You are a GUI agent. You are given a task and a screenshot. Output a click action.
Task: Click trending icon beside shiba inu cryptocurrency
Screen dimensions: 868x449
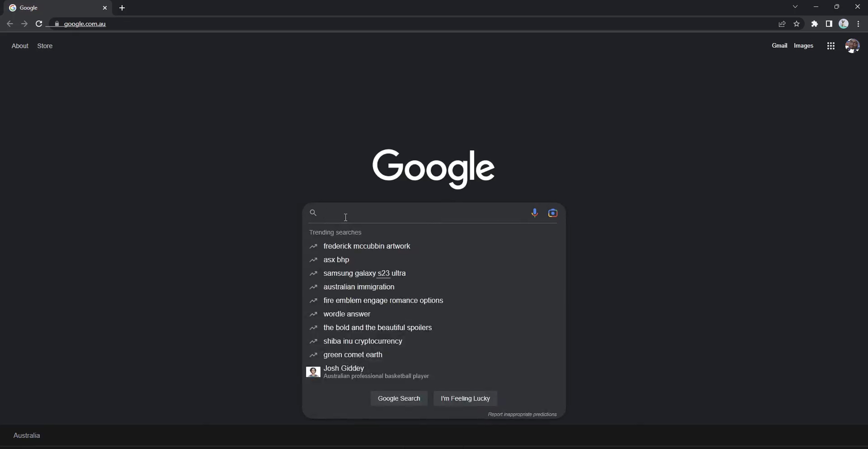coord(313,341)
